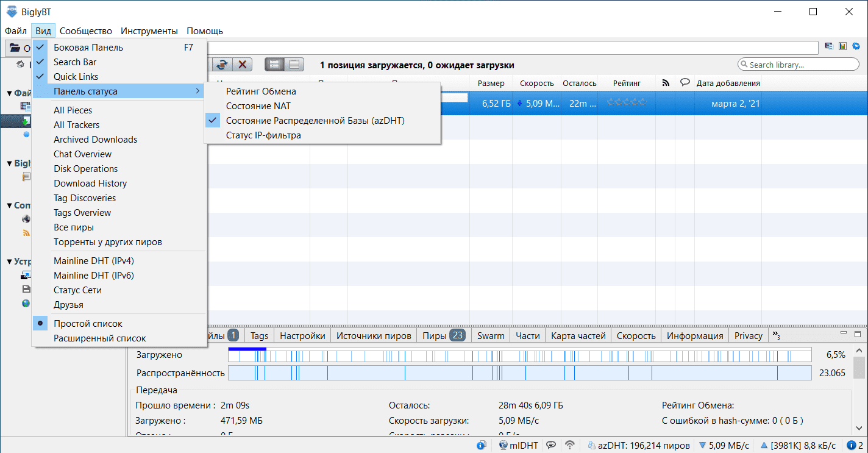The width and height of the screenshot is (868, 453).
Task: Click the open folder toolbar button
Action: (18, 48)
